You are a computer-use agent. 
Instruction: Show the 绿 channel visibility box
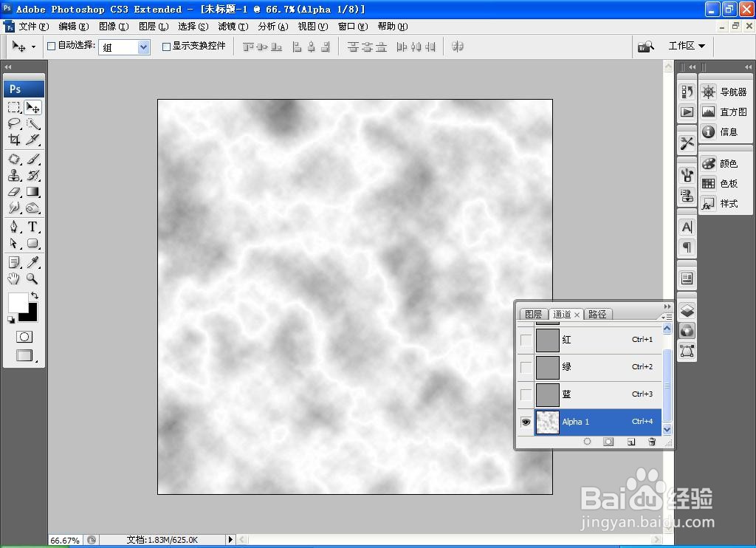tap(526, 367)
